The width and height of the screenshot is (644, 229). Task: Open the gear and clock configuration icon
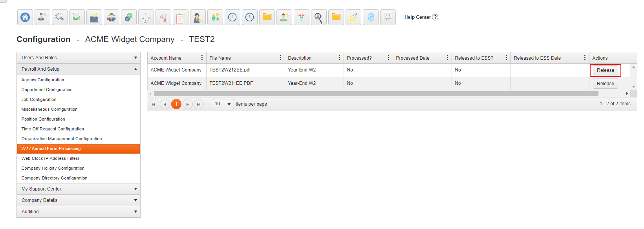click(x=60, y=17)
